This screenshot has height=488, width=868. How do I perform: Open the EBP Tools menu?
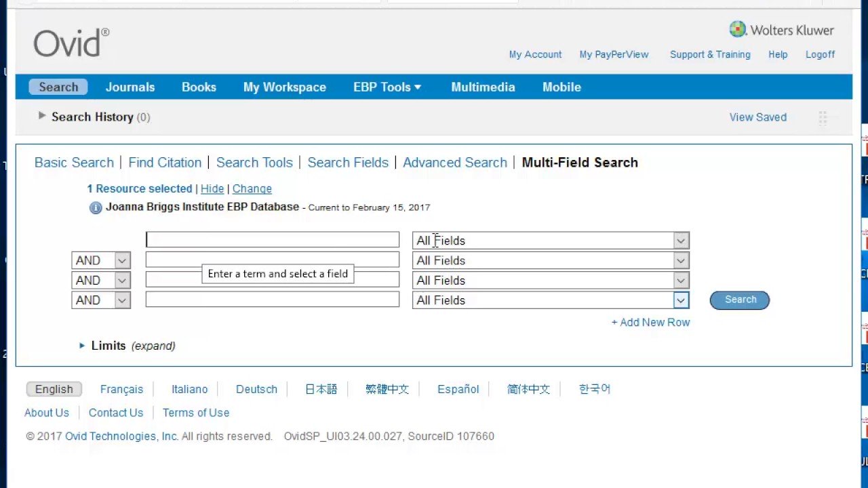click(387, 87)
